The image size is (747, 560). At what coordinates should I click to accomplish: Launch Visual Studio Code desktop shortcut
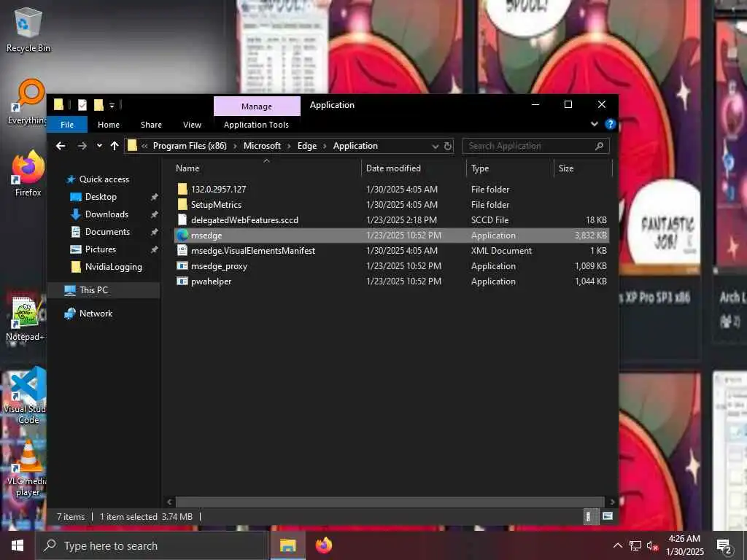click(25, 396)
